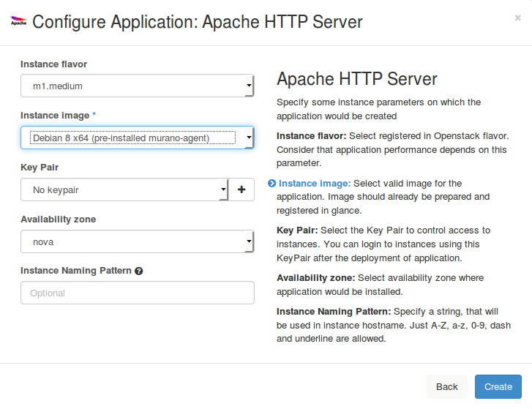The width and height of the screenshot is (532, 409).
Task: Click the highlighted Instance image help text
Action: pos(315,184)
